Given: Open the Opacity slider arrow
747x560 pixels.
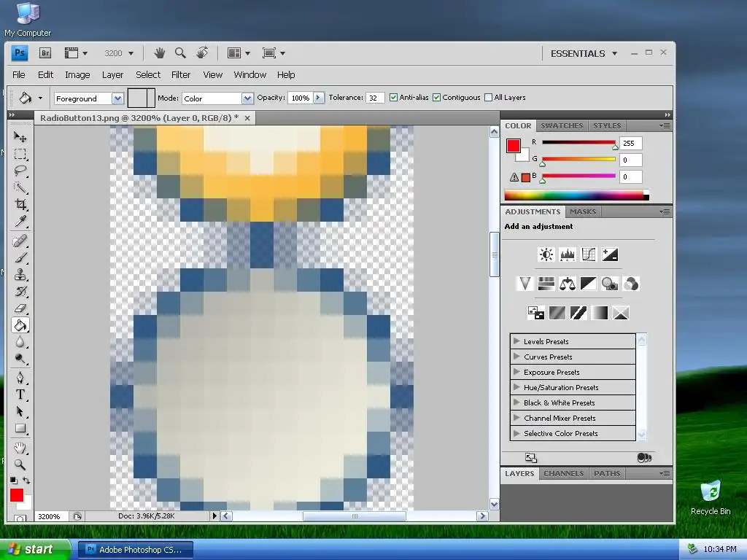Looking at the screenshot, I should click(318, 98).
